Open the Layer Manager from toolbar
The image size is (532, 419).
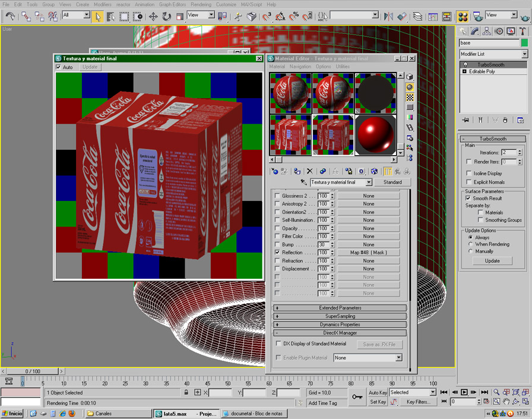[x=417, y=16]
